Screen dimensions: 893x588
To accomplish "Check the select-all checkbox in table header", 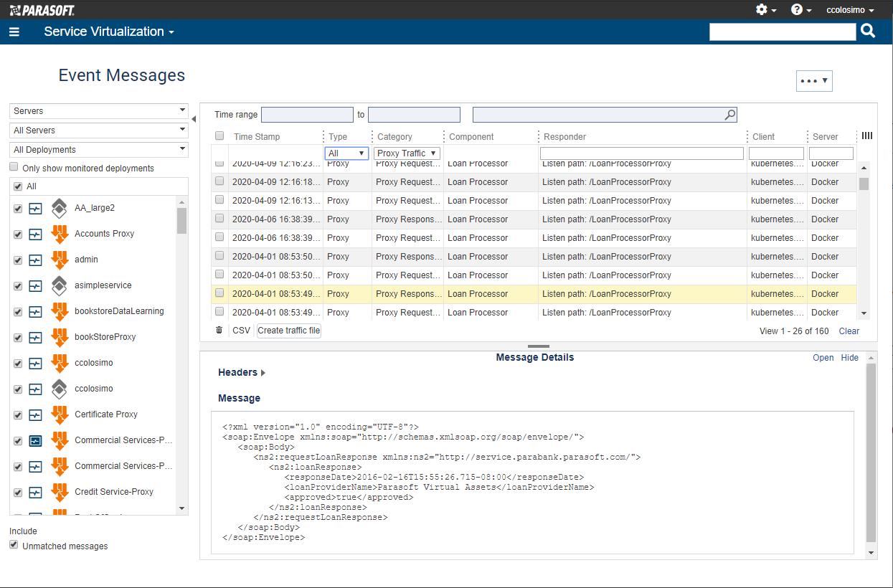I will (x=219, y=136).
